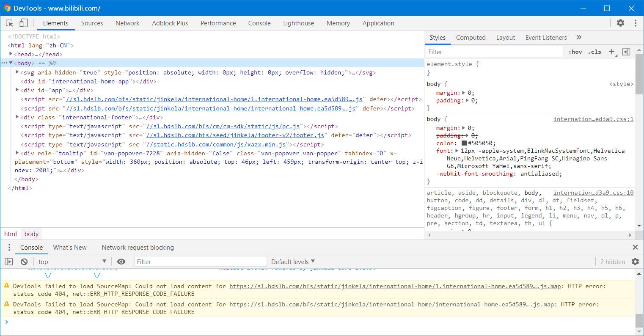Switch to the Network tab

pyautogui.click(x=127, y=23)
